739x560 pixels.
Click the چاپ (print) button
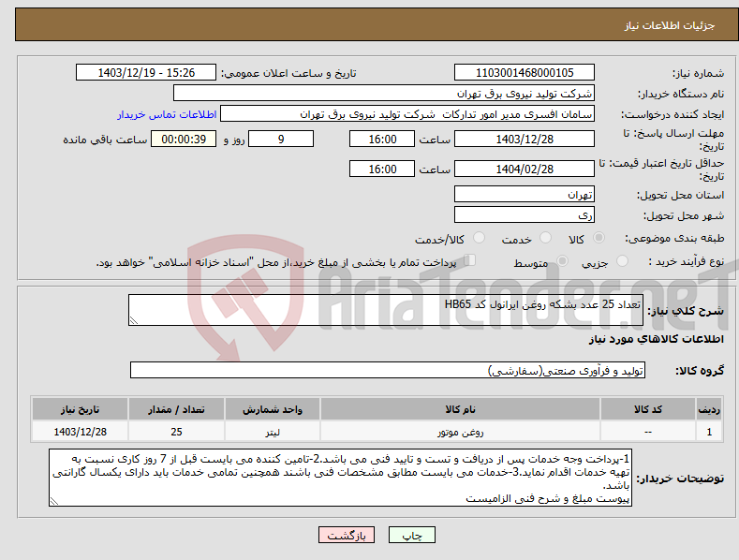click(x=411, y=535)
